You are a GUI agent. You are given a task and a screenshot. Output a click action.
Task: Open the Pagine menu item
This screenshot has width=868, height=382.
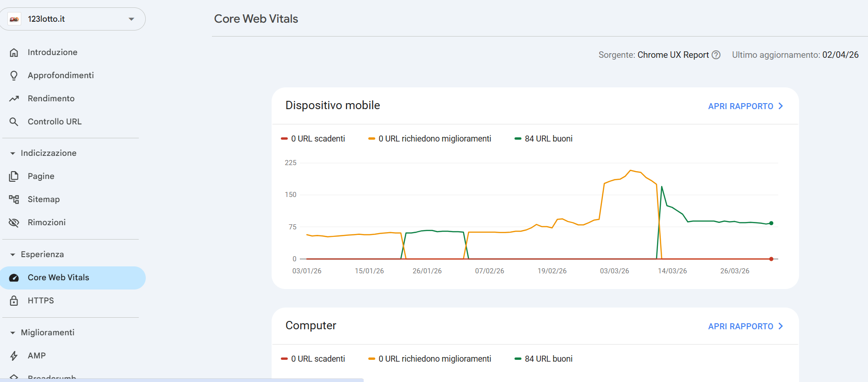click(x=41, y=176)
